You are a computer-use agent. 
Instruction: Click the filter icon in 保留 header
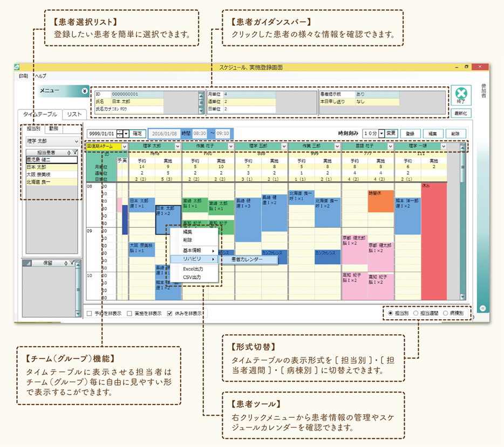click(x=72, y=263)
